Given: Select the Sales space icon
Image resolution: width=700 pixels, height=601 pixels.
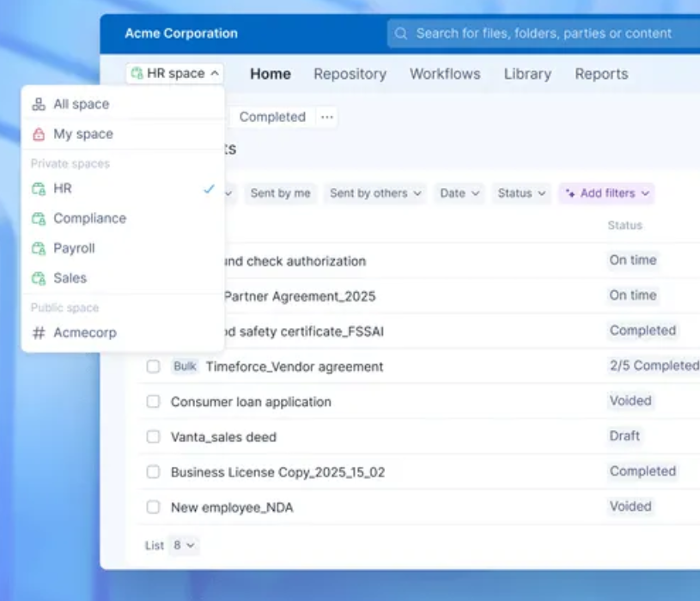Looking at the screenshot, I should click(x=37, y=277).
